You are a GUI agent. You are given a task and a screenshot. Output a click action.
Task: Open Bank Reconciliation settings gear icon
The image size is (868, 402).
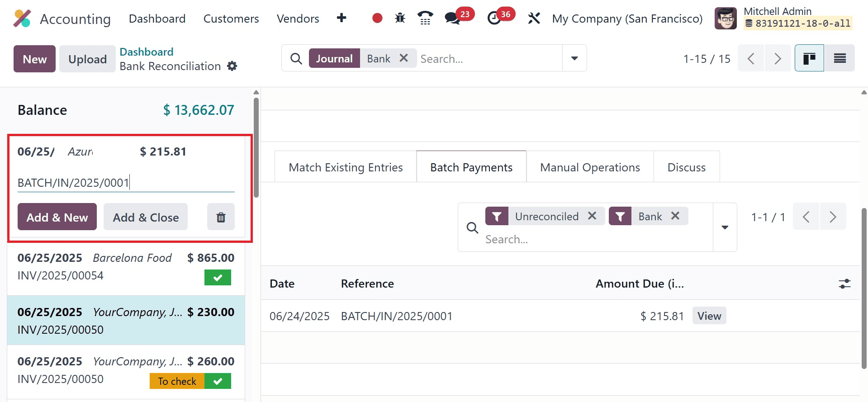click(x=232, y=66)
